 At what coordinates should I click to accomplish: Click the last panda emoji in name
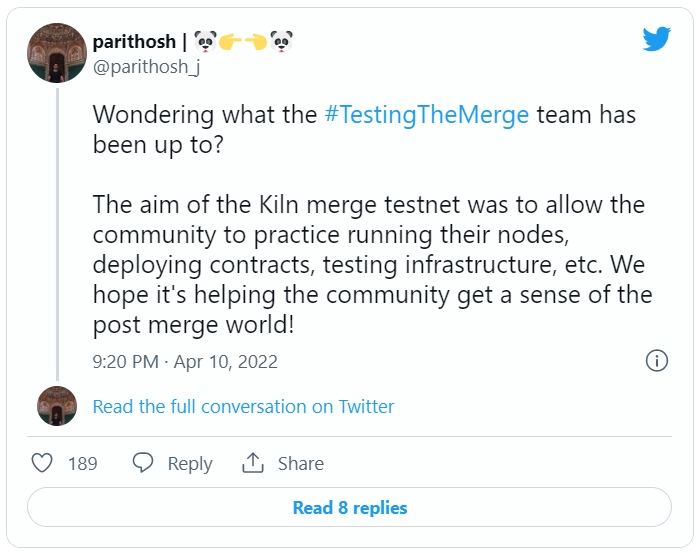281,42
